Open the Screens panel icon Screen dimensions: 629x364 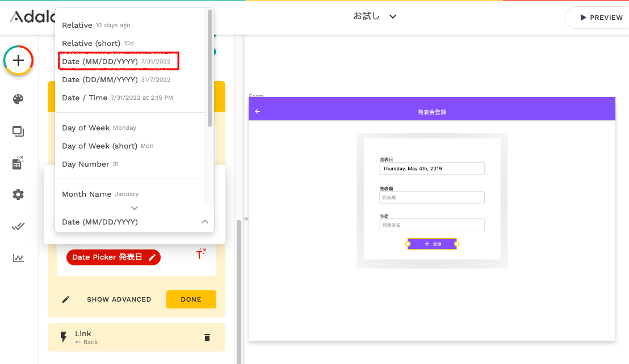coord(18,131)
